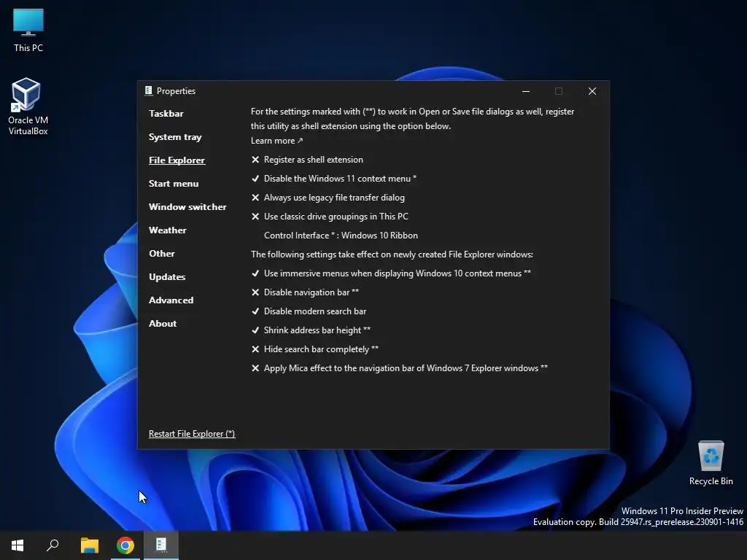Enable Hide search bar completely

click(315, 349)
